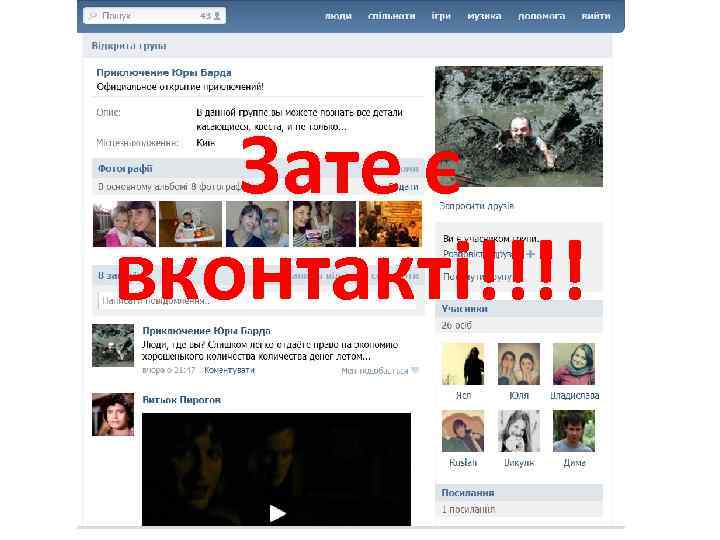Viewport: 720px width, 540px height.
Task: Click the person icon in search box
Action: (x=217, y=16)
